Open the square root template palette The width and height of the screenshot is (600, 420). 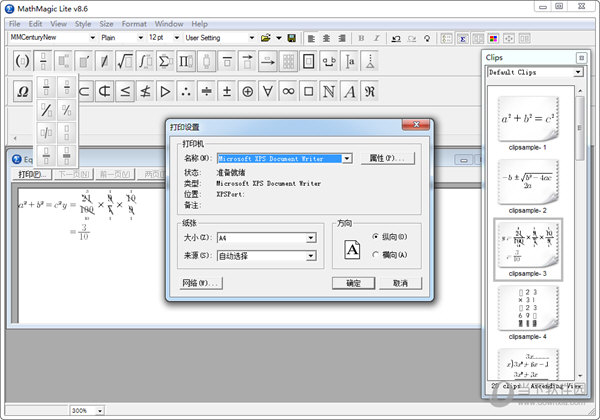pyautogui.click(x=125, y=61)
